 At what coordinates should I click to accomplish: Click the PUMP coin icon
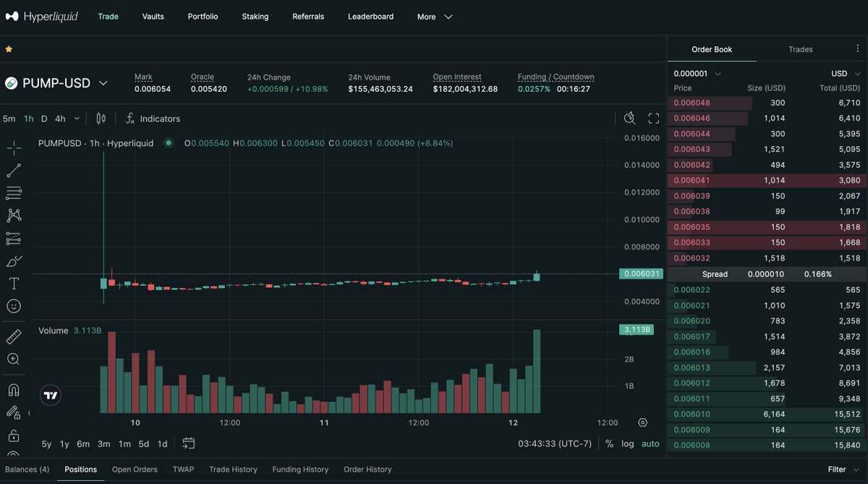tap(11, 83)
